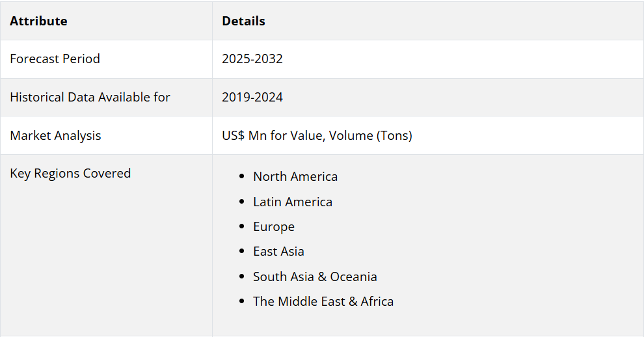Click Europe list item
Screen dimensions: 644x337
coord(273,227)
